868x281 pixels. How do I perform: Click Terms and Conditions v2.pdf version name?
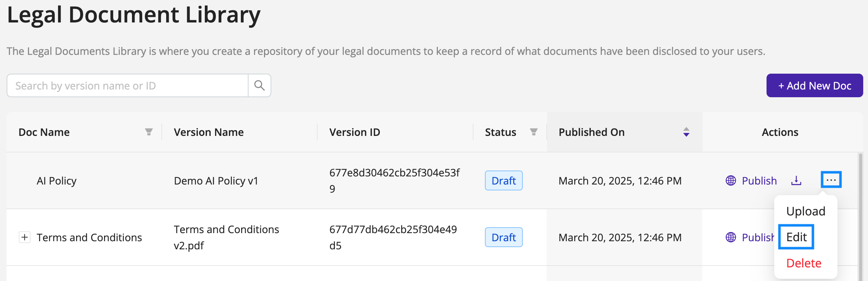(226, 237)
